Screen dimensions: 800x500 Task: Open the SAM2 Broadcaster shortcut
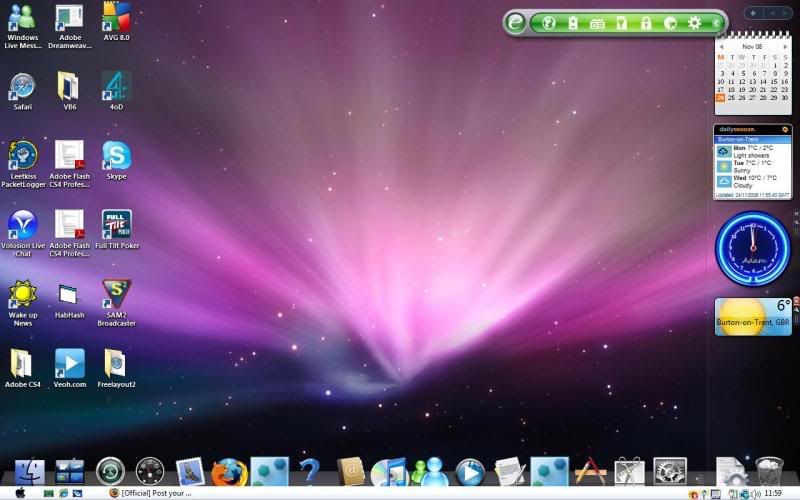click(117, 295)
